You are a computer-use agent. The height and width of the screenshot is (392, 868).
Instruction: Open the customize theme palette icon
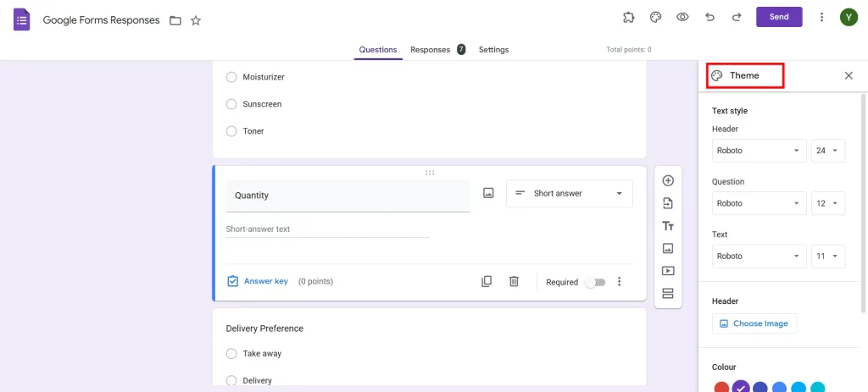(x=655, y=17)
